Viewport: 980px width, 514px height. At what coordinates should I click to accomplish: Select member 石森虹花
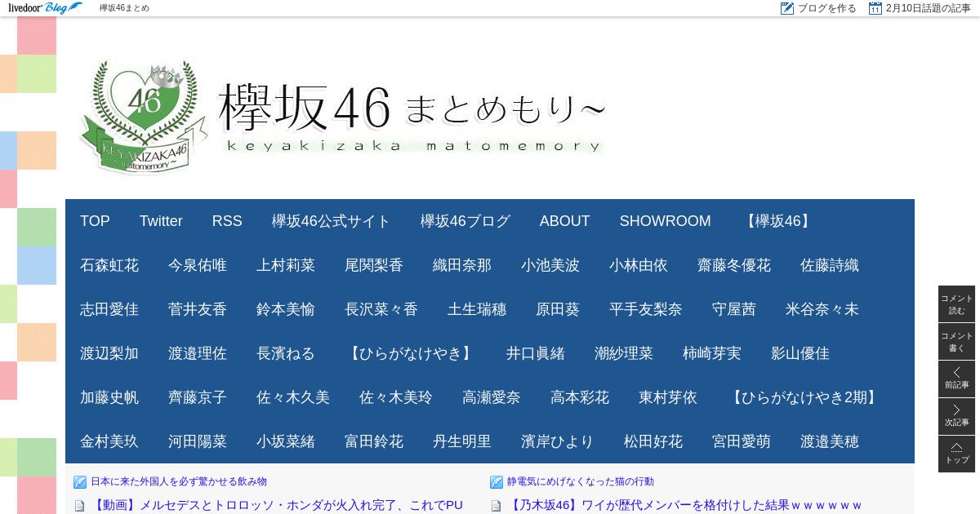click(x=109, y=265)
